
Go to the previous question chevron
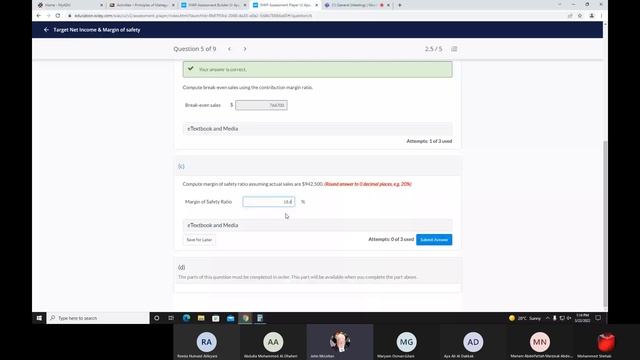pos(229,49)
